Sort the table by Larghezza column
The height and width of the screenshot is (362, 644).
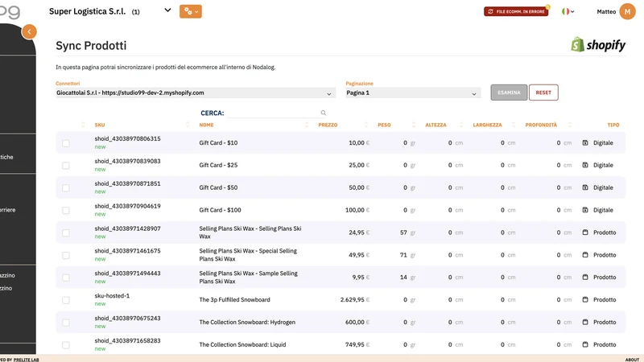click(487, 125)
